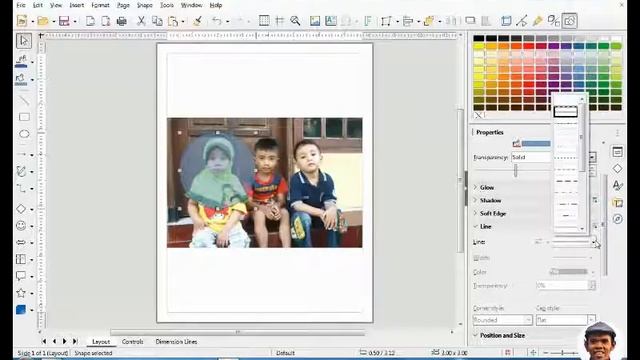
Task: Click the Line Color tool
Action: (x=21, y=61)
